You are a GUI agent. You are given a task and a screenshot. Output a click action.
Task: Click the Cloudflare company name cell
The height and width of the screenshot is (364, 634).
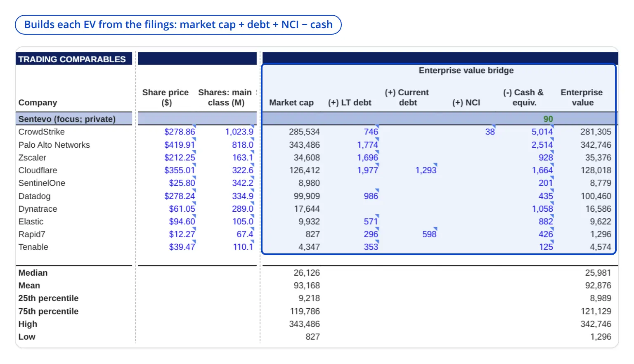[x=38, y=170]
